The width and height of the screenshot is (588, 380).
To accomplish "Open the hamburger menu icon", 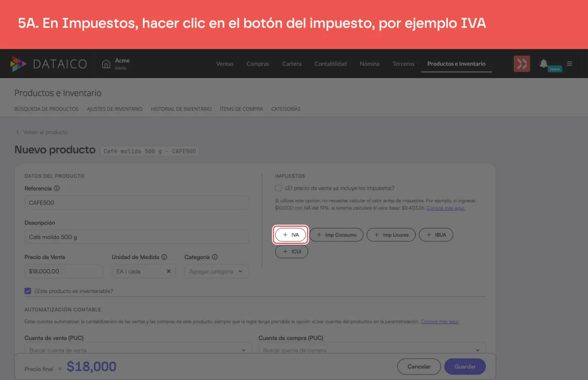I will (x=570, y=64).
